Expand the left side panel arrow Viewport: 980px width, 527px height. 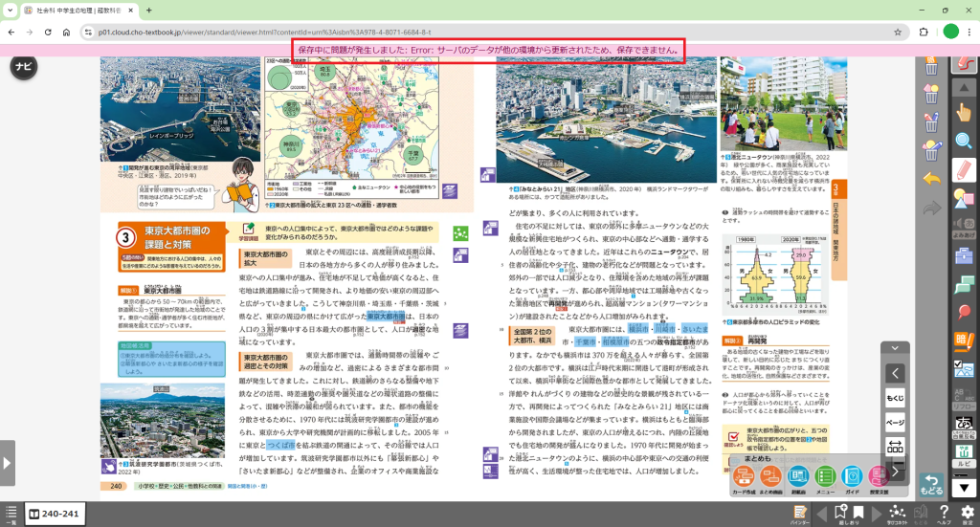click(x=7, y=463)
